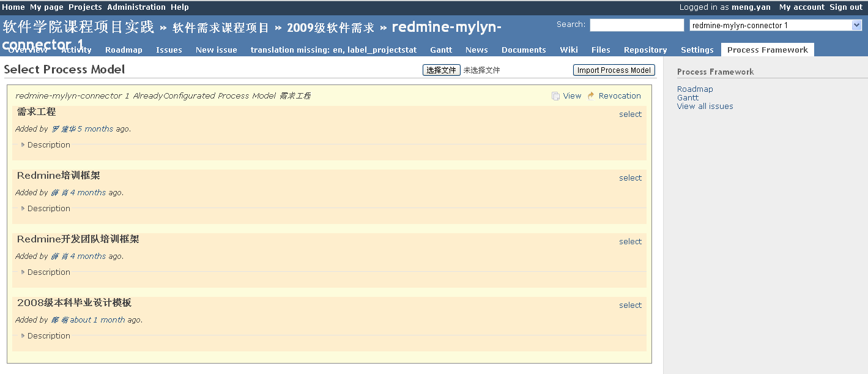Click 4 months link under Redmine培训框架
This screenshot has height=374, width=868.
(x=88, y=193)
